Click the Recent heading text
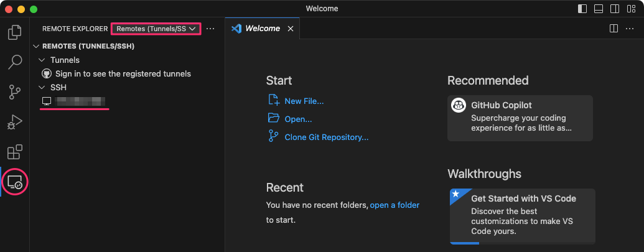 click(284, 187)
